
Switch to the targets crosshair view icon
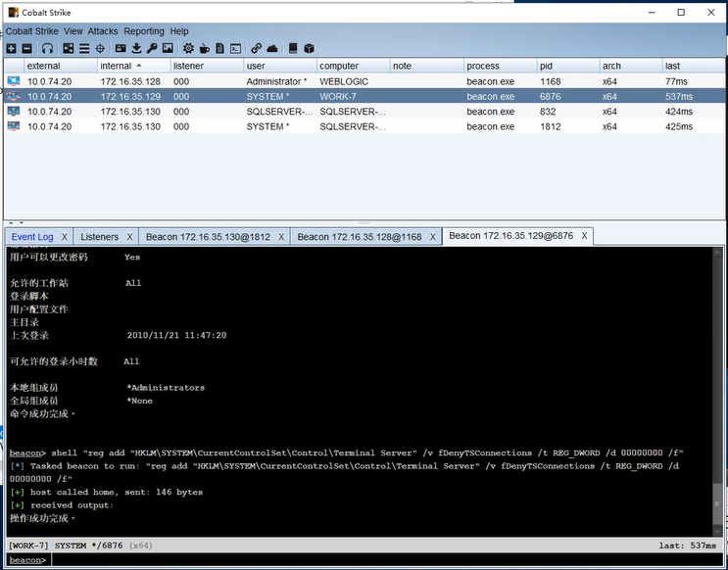point(100,48)
